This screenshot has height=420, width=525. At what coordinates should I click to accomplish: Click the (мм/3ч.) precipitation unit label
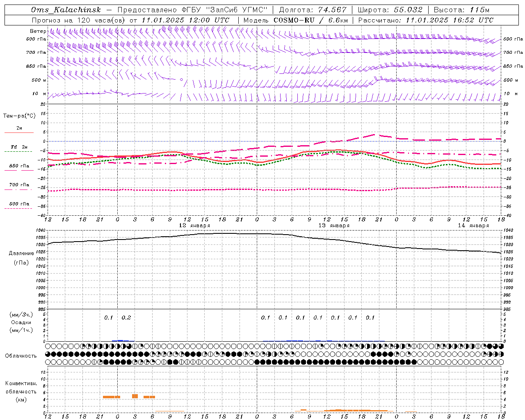click(x=21, y=315)
